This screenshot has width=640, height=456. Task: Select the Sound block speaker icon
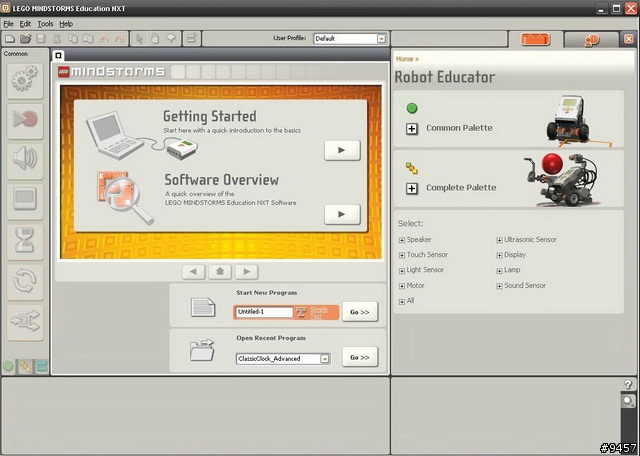coord(25,160)
